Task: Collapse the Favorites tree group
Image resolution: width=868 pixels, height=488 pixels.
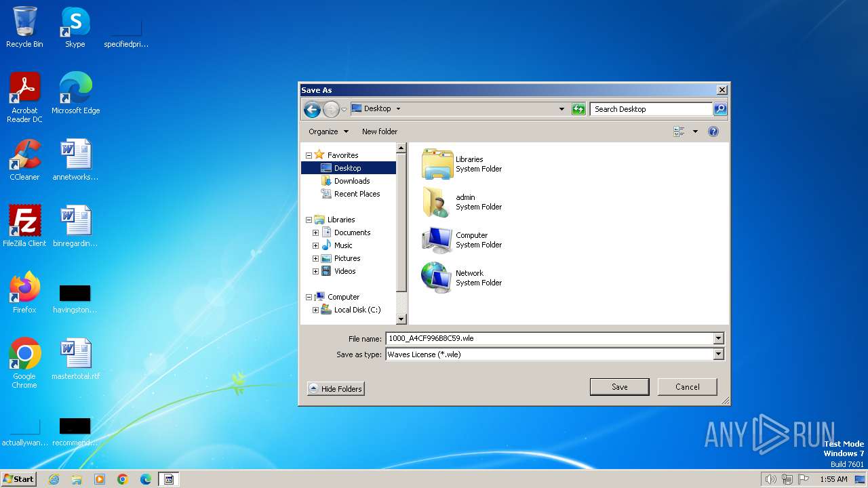Action: click(x=309, y=155)
